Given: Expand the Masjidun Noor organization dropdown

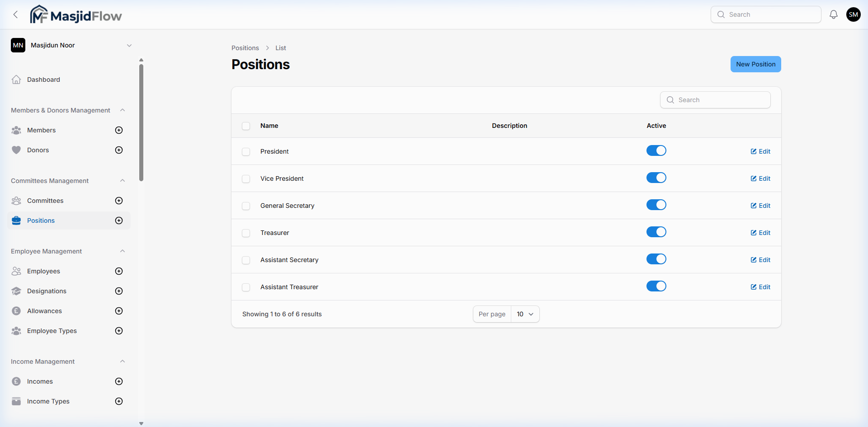Looking at the screenshot, I should (130, 45).
